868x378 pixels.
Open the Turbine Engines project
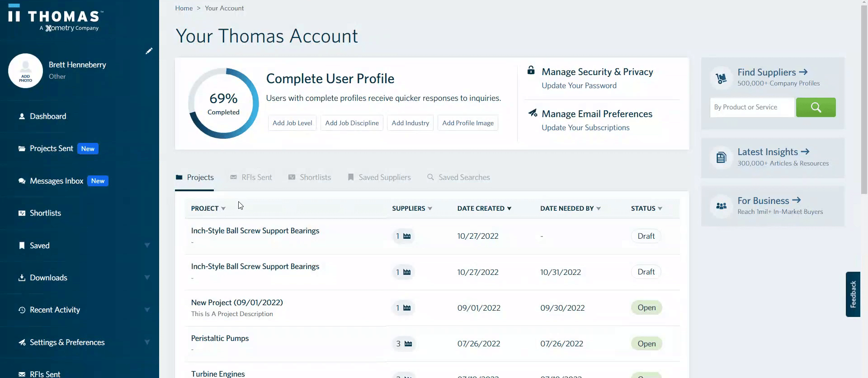coord(218,373)
